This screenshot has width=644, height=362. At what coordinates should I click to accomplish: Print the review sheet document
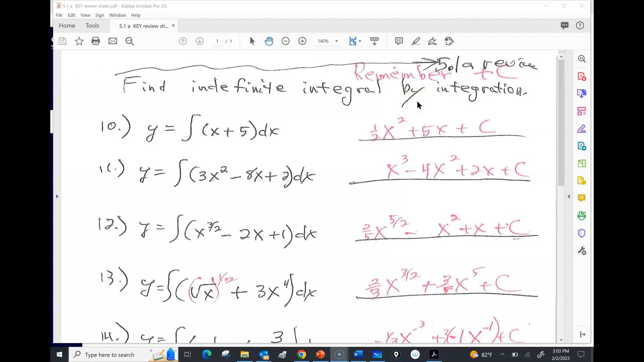coord(96,41)
